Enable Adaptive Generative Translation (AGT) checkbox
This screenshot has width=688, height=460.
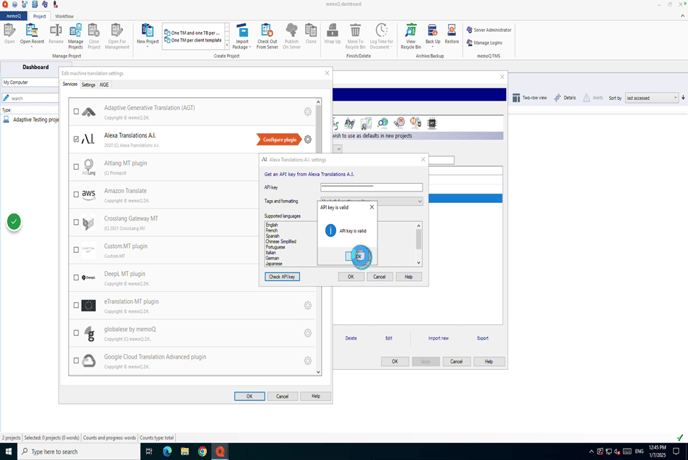[x=76, y=111]
